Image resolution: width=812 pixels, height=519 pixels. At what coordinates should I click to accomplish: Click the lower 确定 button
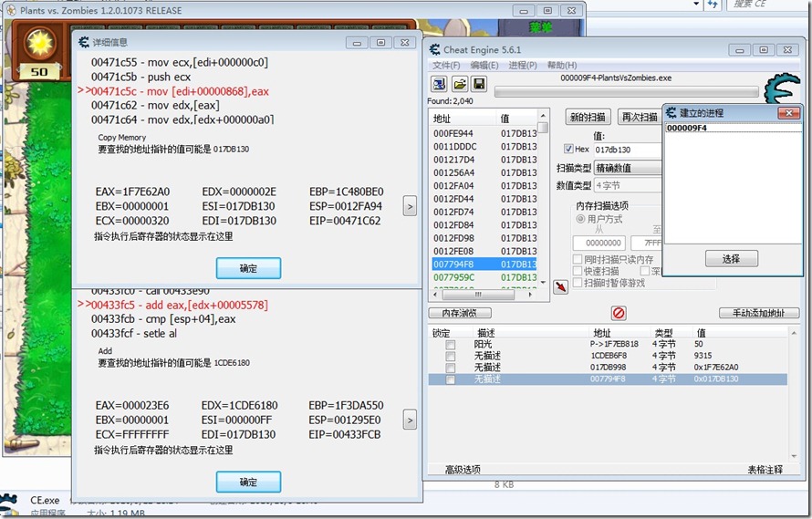click(x=248, y=483)
